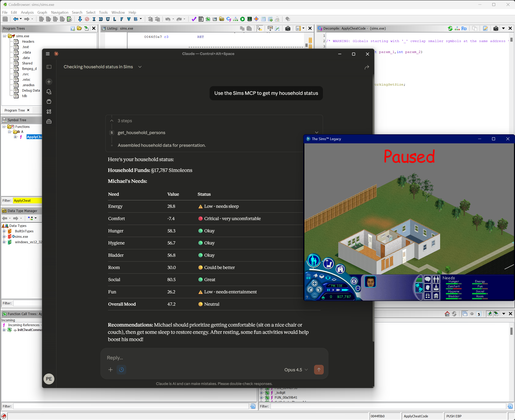This screenshot has width=515, height=420.
Task: Click the orange send message button
Action: click(x=319, y=369)
